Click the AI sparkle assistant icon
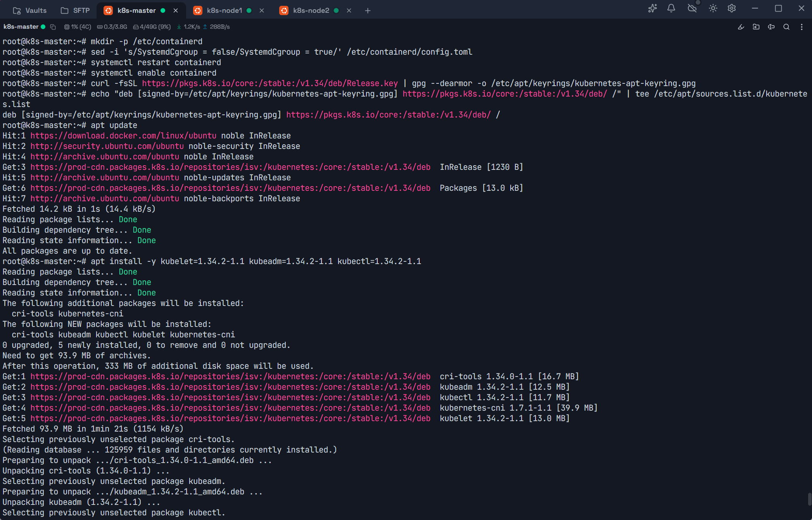This screenshot has width=812, height=520. point(652,8)
